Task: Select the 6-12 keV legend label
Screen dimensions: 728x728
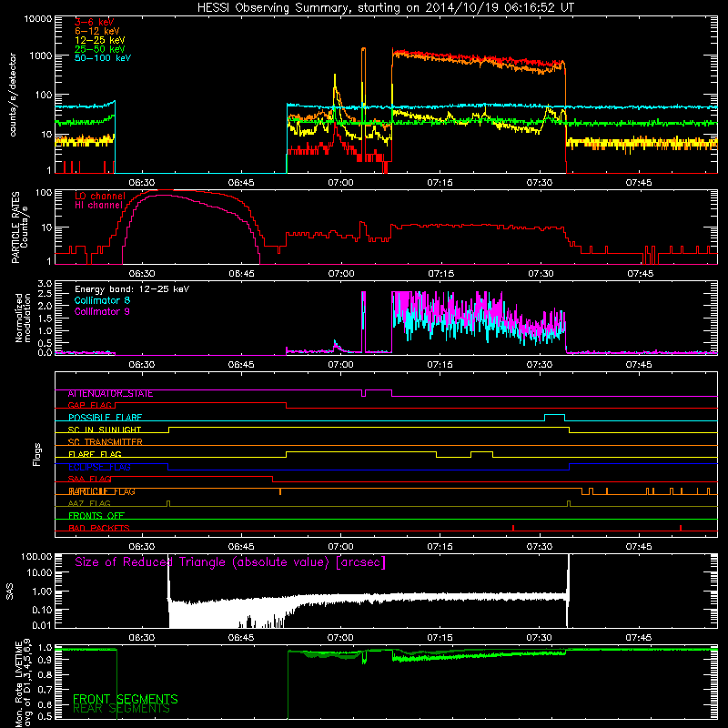Action: (97, 31)
